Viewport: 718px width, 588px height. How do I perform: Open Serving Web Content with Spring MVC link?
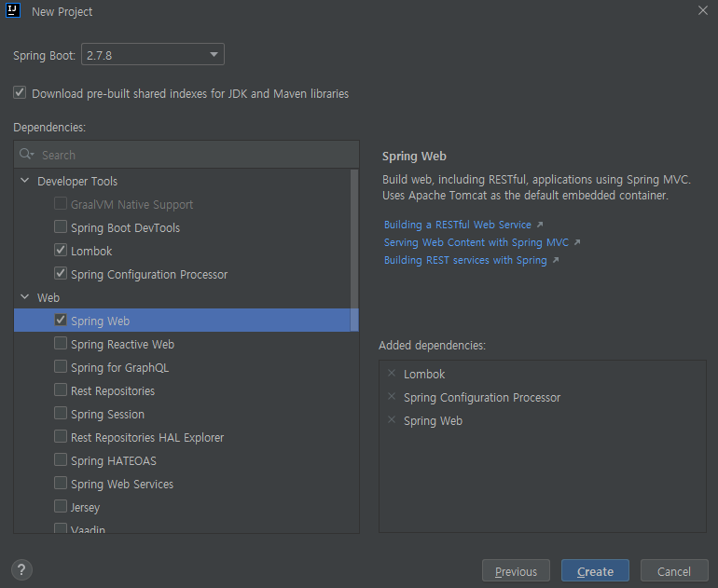476,242
